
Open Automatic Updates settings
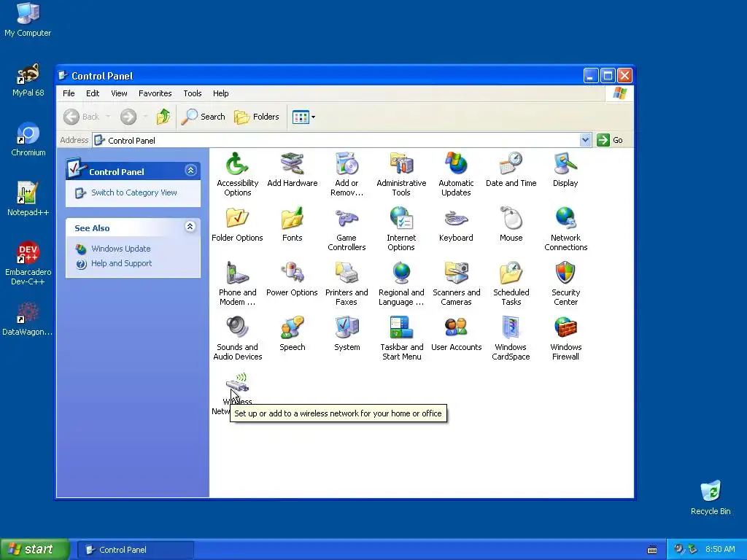[456, 174]
